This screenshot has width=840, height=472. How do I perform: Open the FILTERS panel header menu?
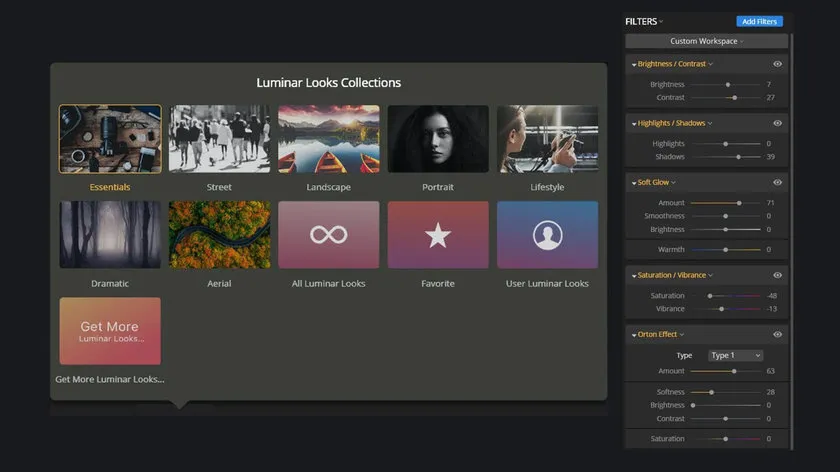point(644,21)
